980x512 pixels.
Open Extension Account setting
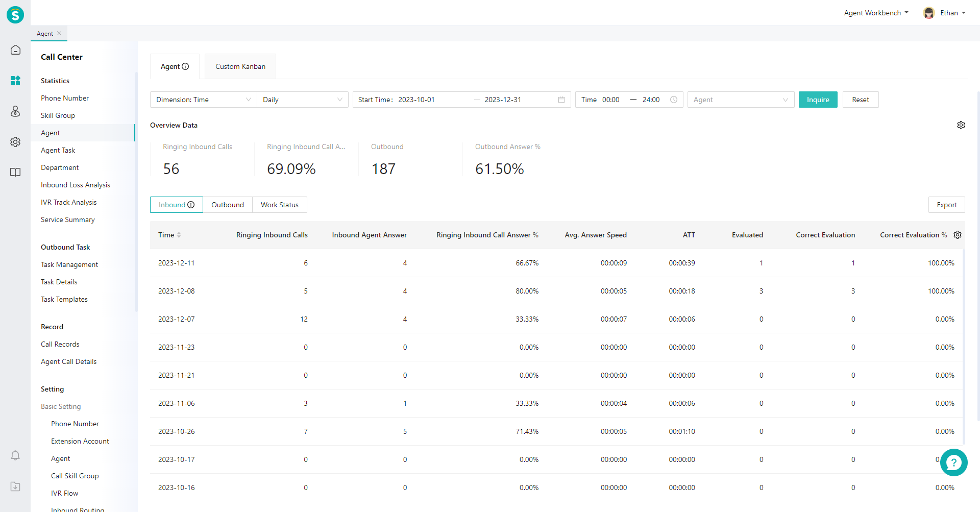[80, 441]
